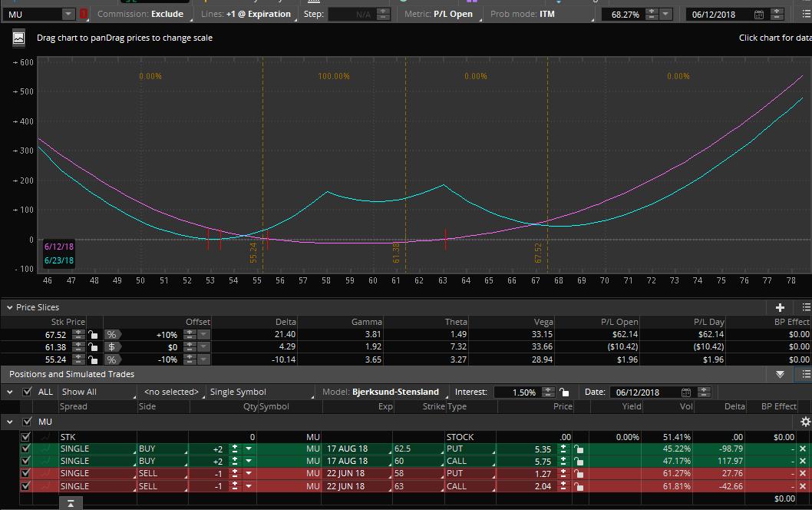Add a new price slice with plus icon
Viewport: 812px width, 510px height.
(x=780, y=307)
